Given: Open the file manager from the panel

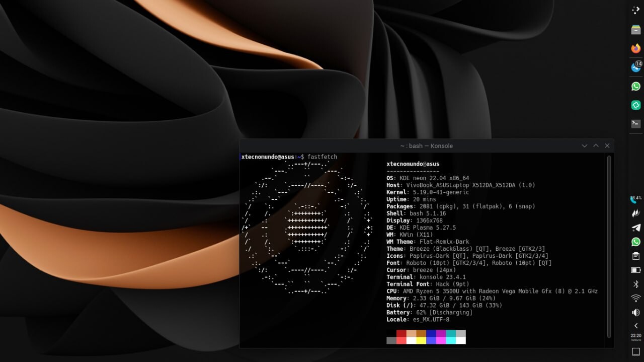Looking at the screenshot, I should [636, 30].
